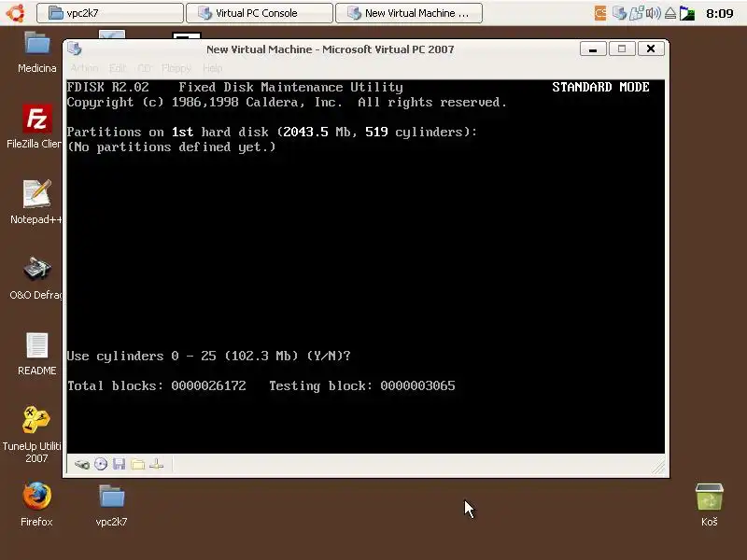Click the floppy disk status icon
The height and width of the screenshot is (560, 747).
click(x=120, y=464)
